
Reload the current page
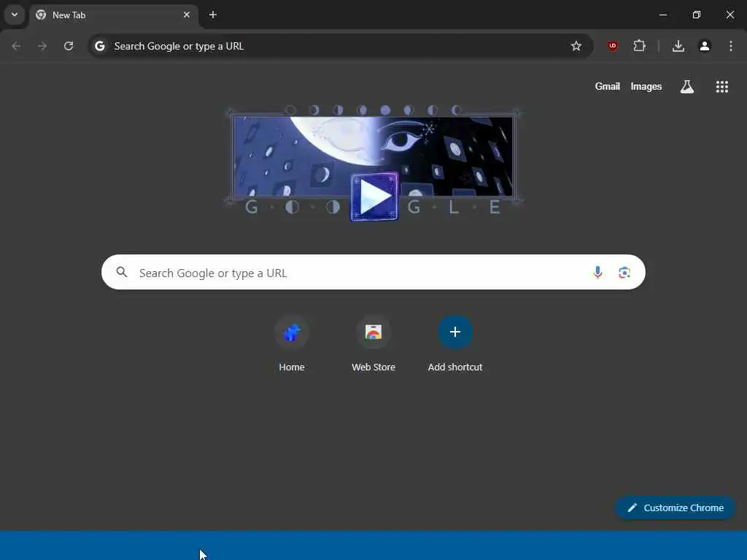tap(69, 46)
